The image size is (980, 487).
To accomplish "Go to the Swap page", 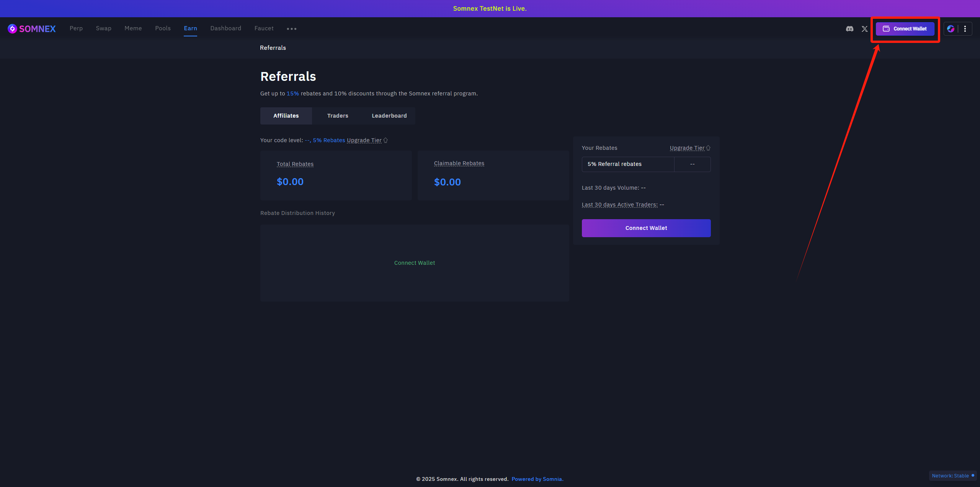I will click(104, 28).
